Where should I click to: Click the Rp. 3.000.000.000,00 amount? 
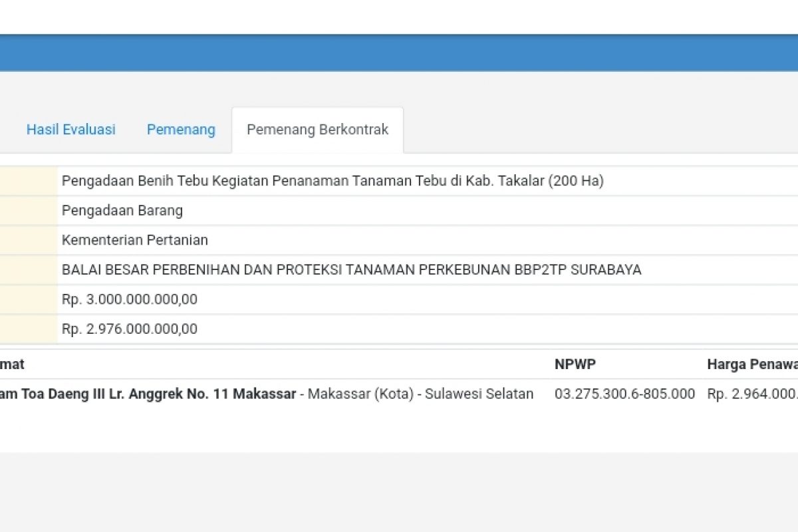click(130, 299)
